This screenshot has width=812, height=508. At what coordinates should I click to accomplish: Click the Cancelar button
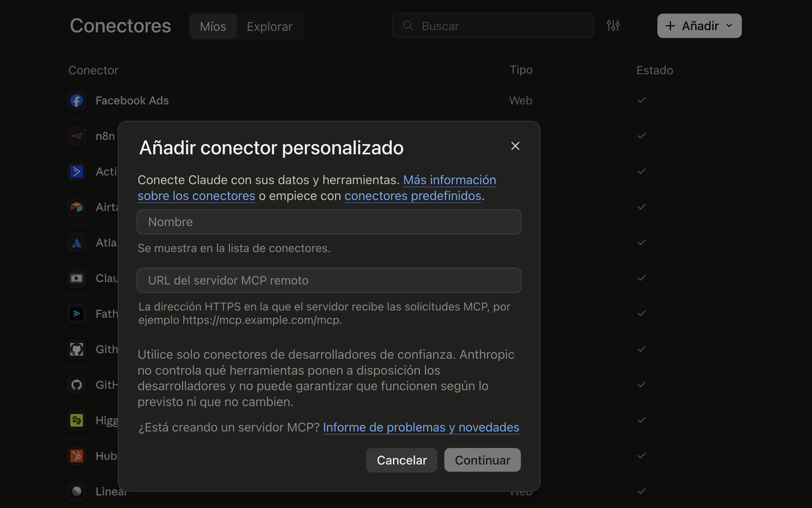click(401, 460)
